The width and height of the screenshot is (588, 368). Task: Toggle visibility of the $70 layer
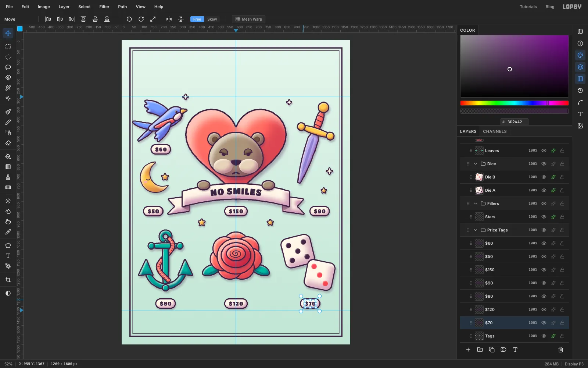(544, 323)
